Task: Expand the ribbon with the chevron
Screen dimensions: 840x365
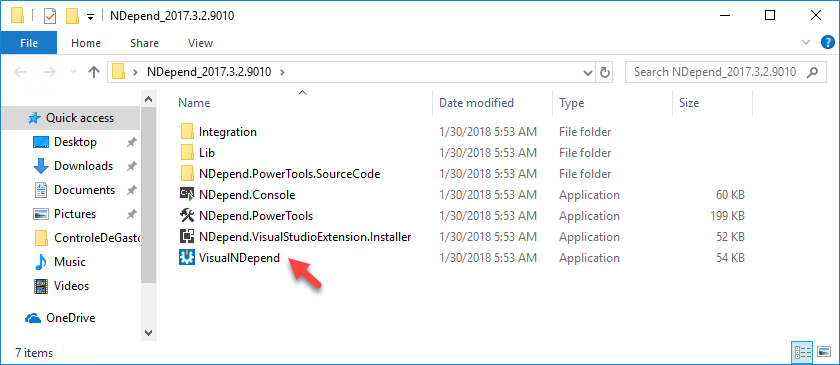Action: click(x=806, y=42)
